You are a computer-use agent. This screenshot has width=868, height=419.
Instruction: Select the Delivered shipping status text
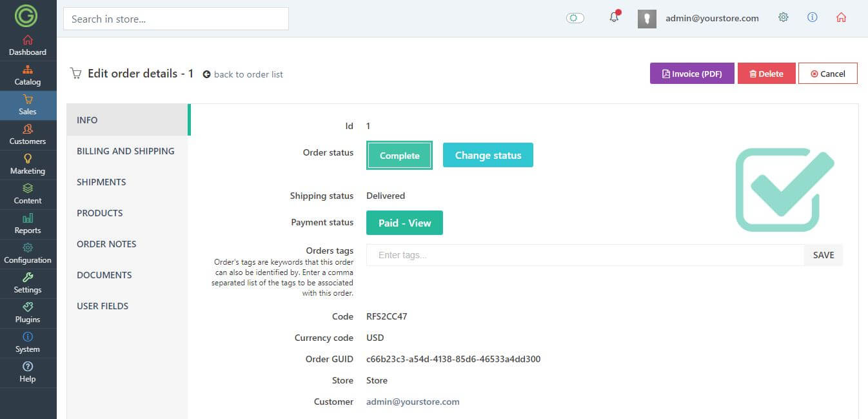[x=386, y=196]
